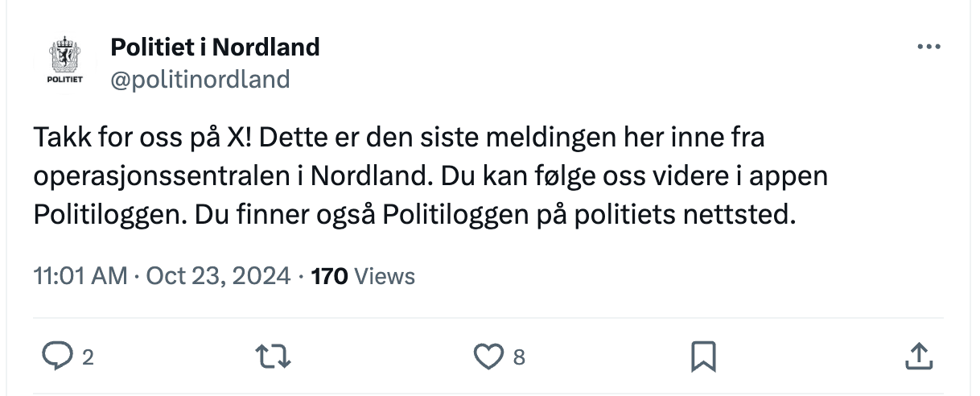The height and width of the screenshot is (396, 980).
Task: Click the Politiet crest profile avatar
Action: tap(65, 56)
